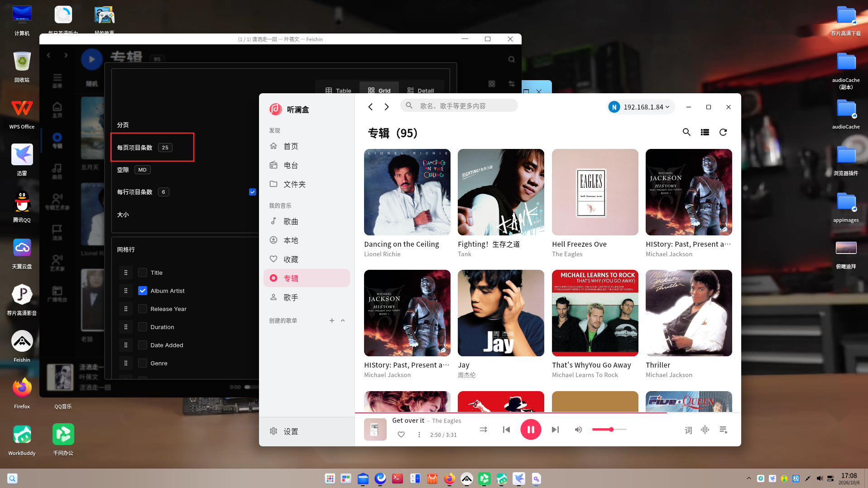Show the play queue list icon
Viewport: 868px width, 488px height.
click(723, 430)
